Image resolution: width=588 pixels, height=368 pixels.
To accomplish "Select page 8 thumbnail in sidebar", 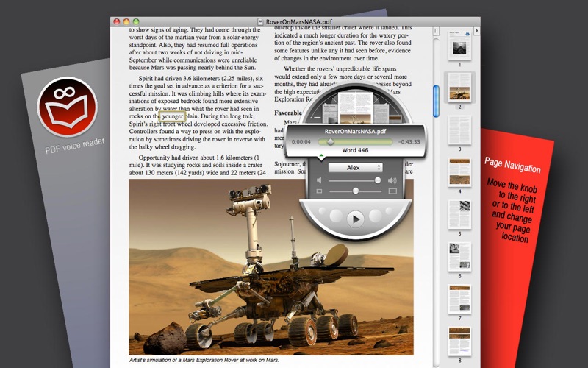I will click(x=460, y=342).
